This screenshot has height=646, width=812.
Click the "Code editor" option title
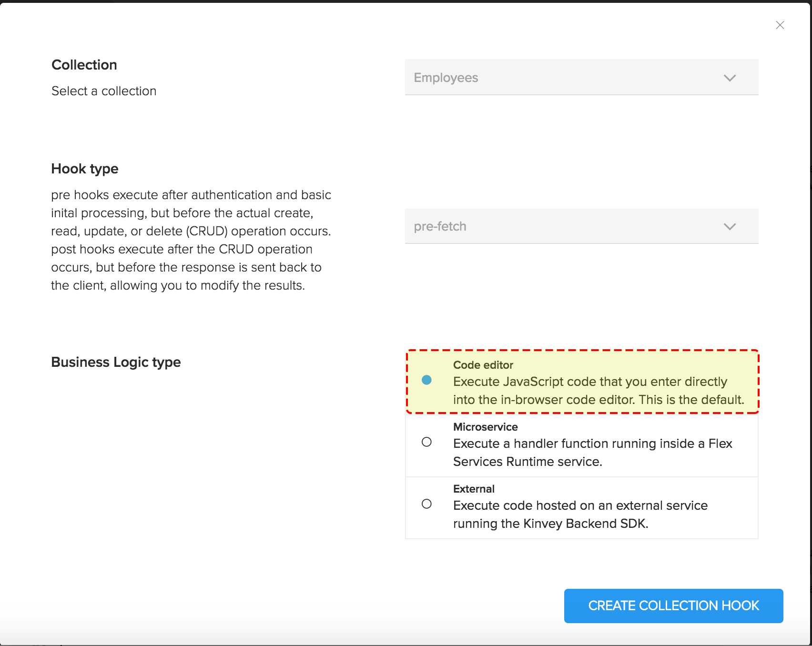pyautogui.click(x=483, y=365)
